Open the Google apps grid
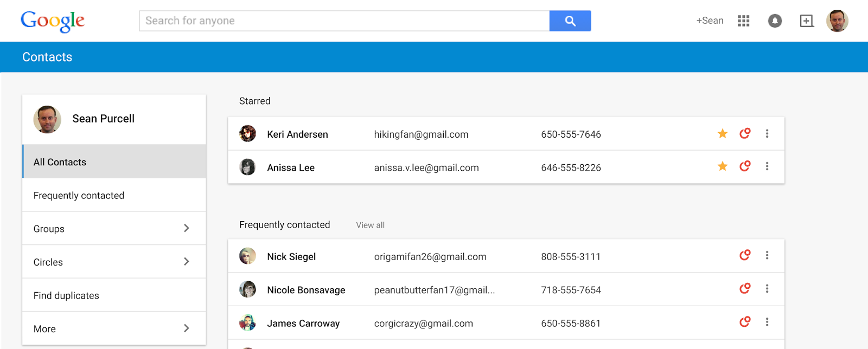Viewport: 868px width, 349px height. (743, 21)
